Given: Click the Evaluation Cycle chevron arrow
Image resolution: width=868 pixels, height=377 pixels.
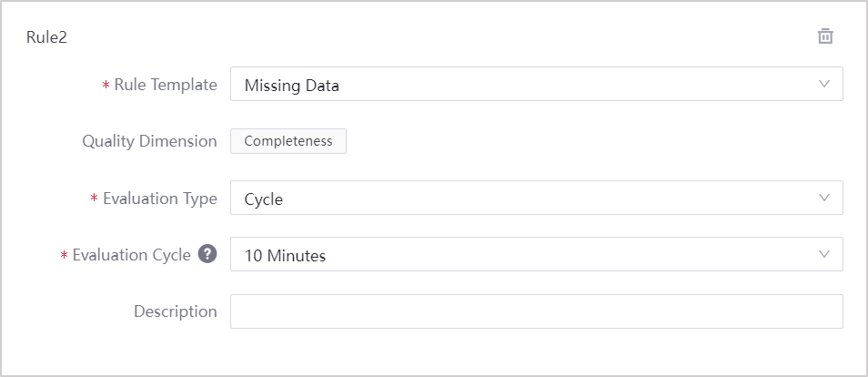Looking at the screenshot, I should coord(824,254).
